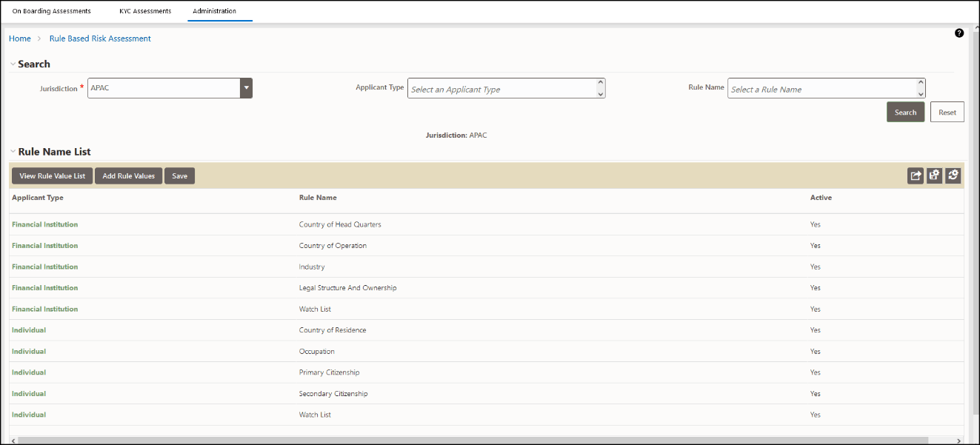Select the Country of Operation rule name
This screenshot has width=980, height=445.
click(x=333, y=246)
